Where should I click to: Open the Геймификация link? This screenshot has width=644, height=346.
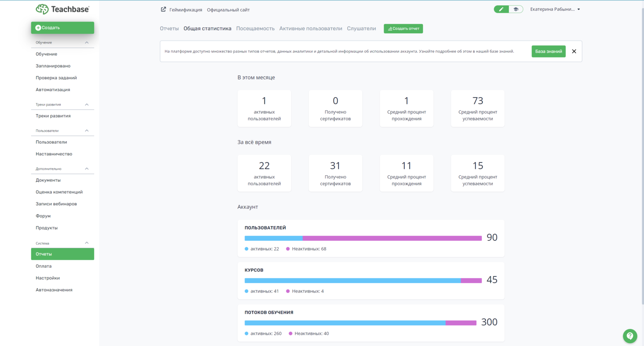pyautogui.click(x=186, y=9)
